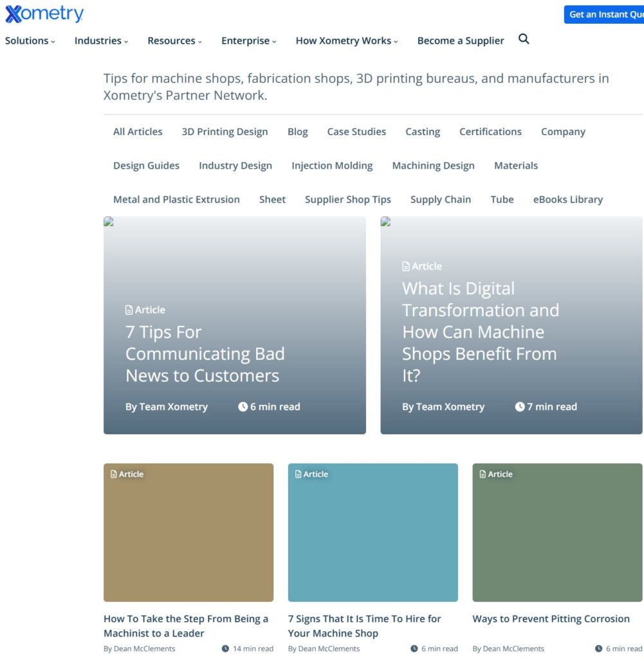644x659 pixels.
Task: Select the Sheet category
Action: [272, 200]
